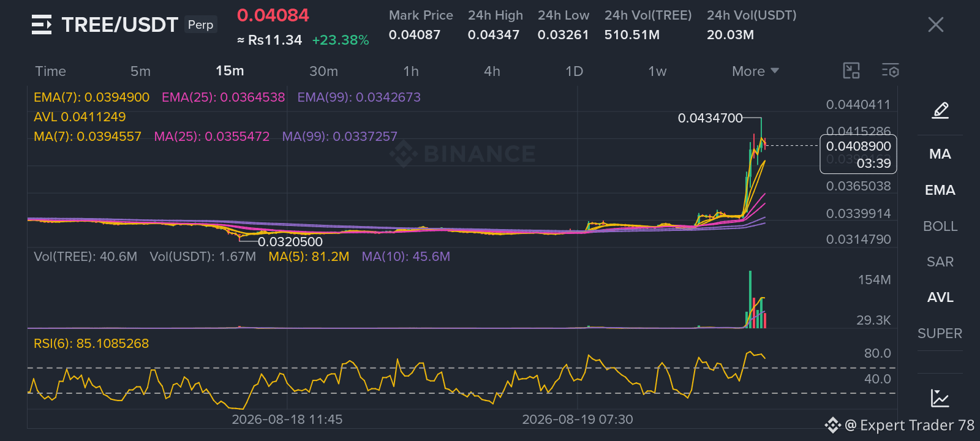The image size is (980, 441).
Task: Click the volume MA(5): 81.2M legend
Action: 309,257
